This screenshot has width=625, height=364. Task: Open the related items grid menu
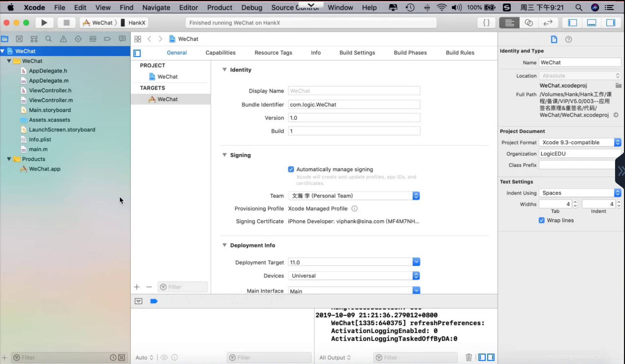[138, 39]
